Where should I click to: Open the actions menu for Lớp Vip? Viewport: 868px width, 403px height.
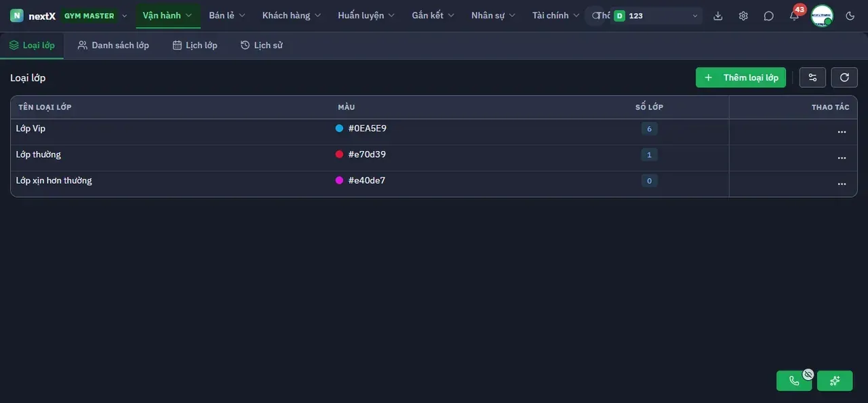tap(842, 132)
